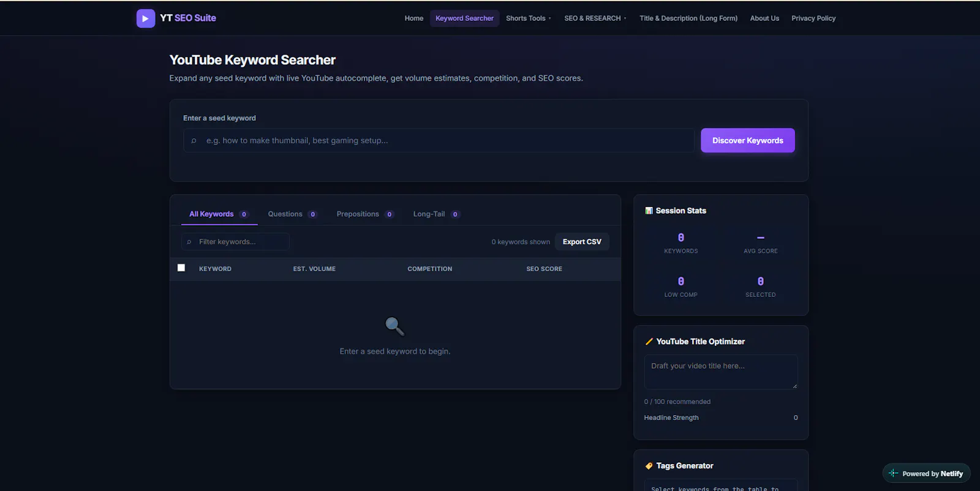980x491 pixels.
Task: Open the About Us page
Action: coord(764,18)
